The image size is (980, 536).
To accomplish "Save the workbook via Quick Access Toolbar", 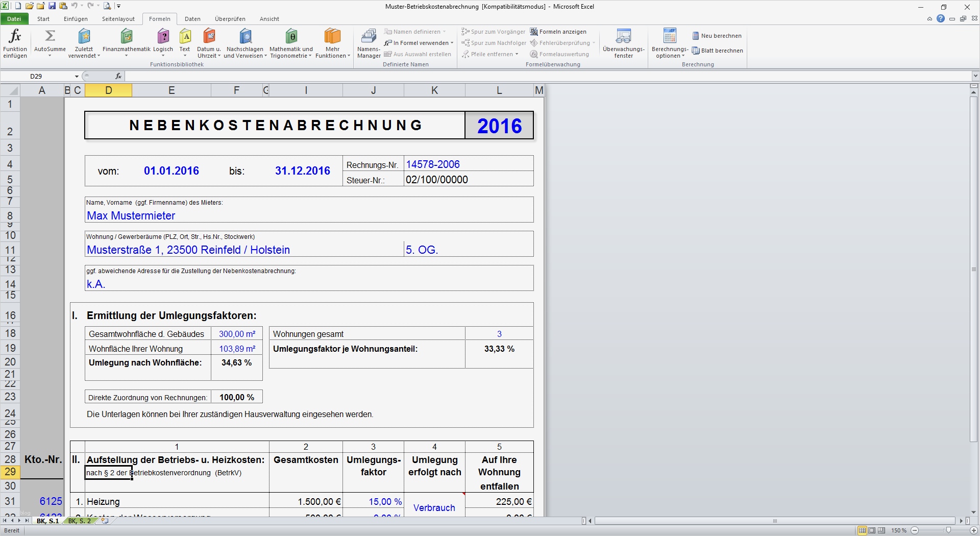I will coord(52,6).
